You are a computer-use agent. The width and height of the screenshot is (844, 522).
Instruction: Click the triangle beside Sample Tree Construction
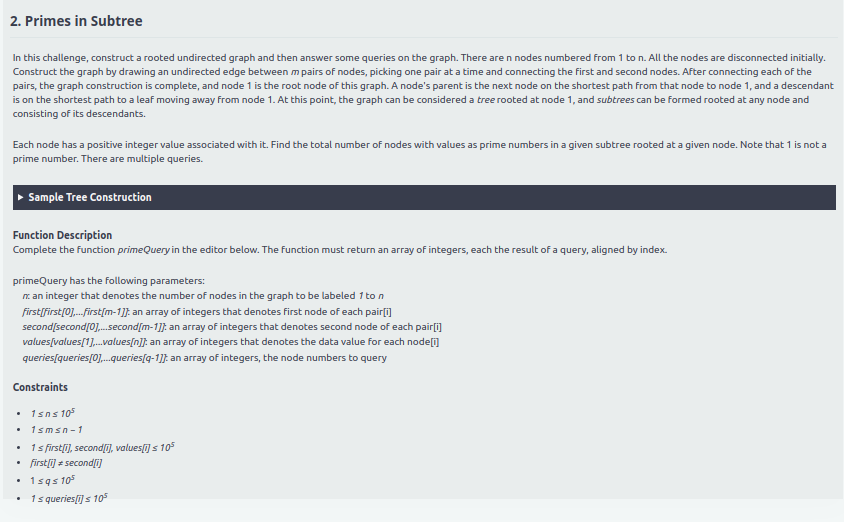(x=21, y=198)
